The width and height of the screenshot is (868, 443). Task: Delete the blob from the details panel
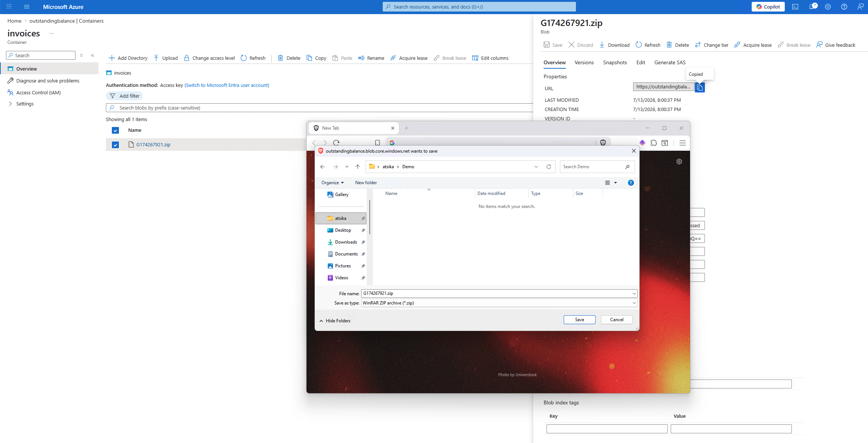coord(678,45)
